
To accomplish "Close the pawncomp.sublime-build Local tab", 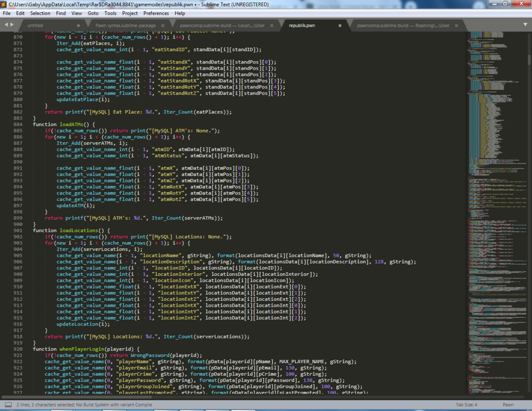I will click(272, 26).
